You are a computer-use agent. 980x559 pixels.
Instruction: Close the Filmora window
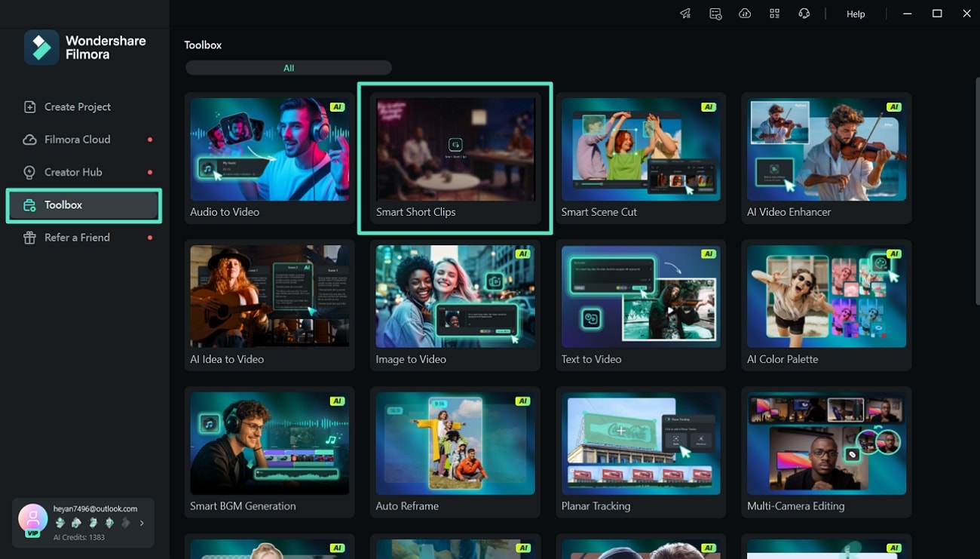pos(966,14)
